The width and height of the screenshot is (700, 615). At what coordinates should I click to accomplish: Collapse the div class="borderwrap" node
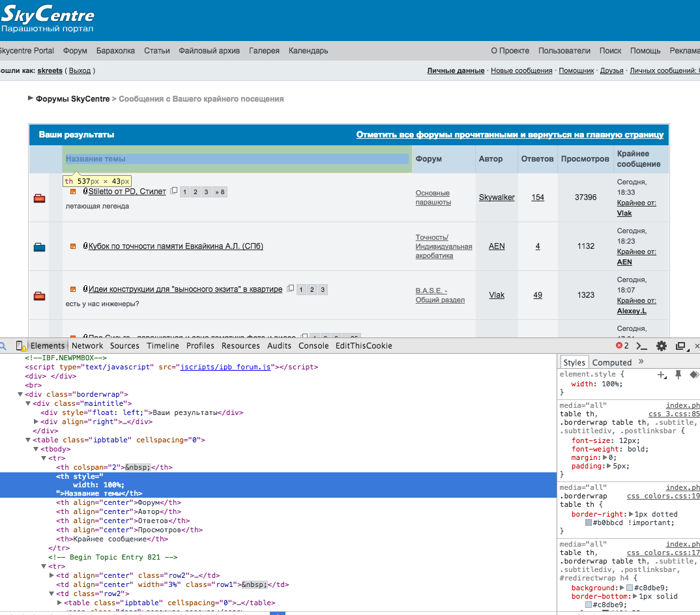(20, 395)
